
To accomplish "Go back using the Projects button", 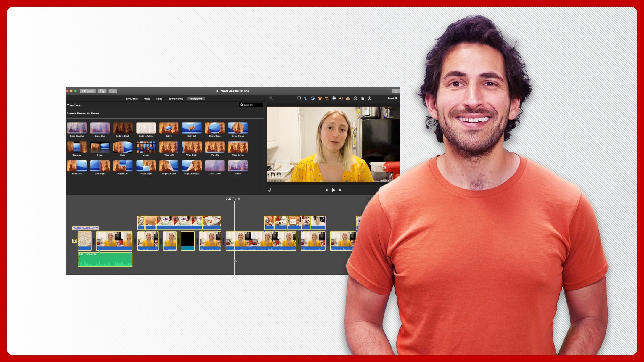I will pyautogui.click(x=88, y=91).
